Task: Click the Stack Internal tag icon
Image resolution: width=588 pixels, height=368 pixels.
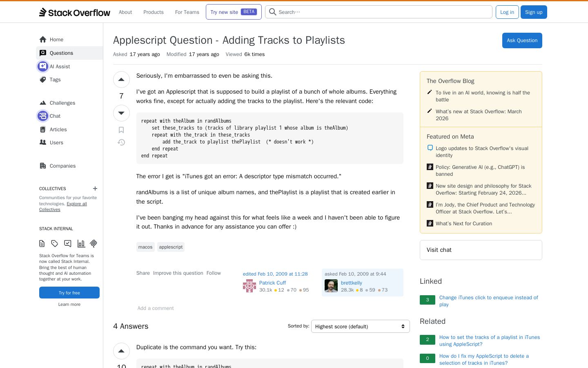Action: (x=55, y=244)
